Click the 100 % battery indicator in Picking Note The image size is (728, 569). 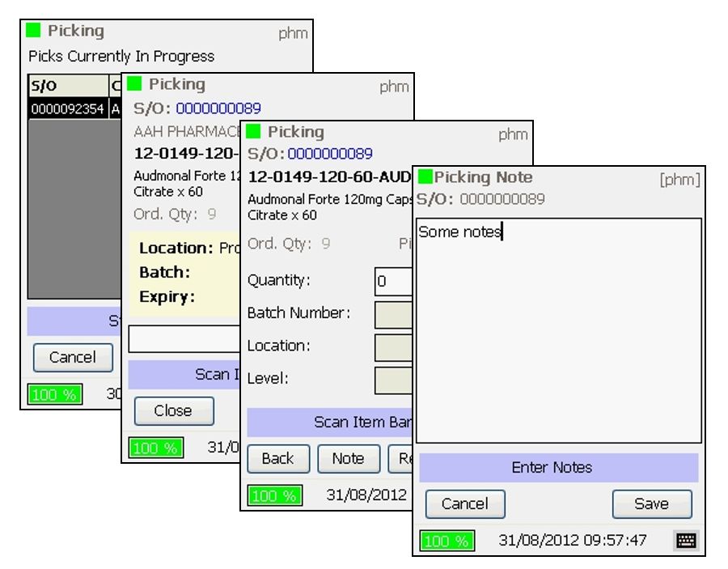pos(447,541)
